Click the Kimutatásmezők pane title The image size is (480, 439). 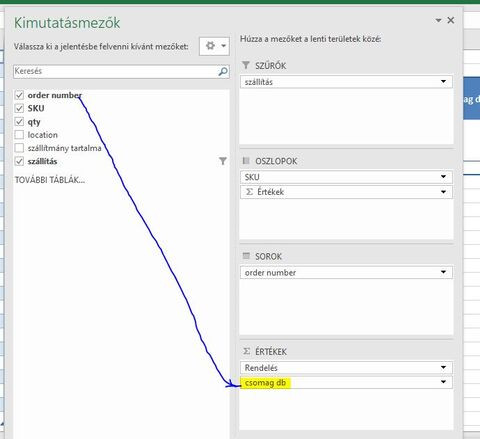[67, 23]
